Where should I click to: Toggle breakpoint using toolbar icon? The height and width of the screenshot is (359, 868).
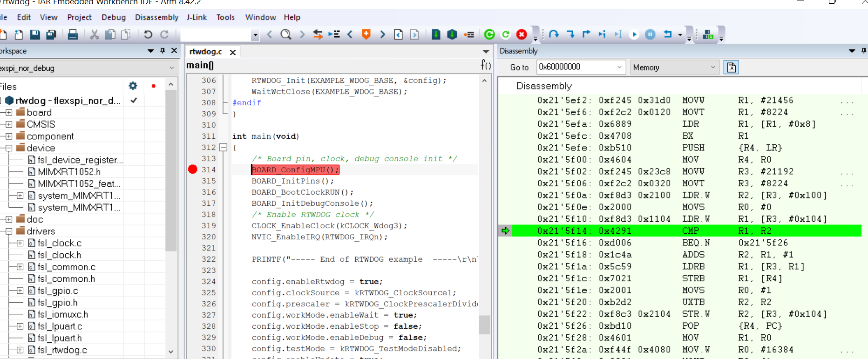coord(469,34)
